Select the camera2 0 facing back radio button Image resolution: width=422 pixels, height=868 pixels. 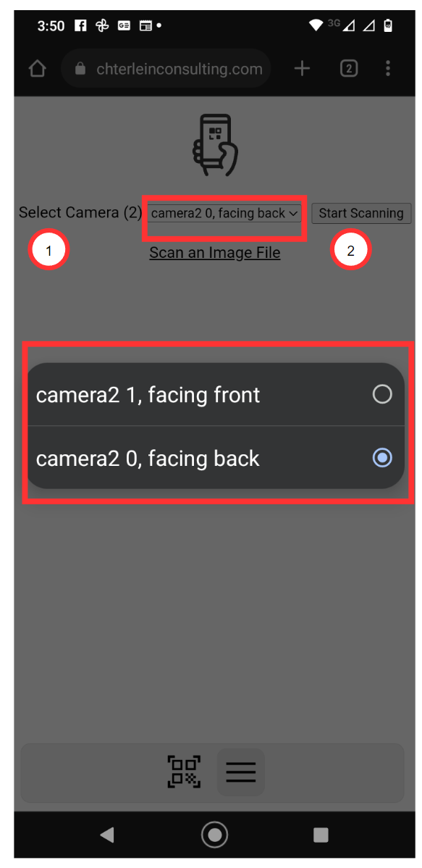[382, 458]
